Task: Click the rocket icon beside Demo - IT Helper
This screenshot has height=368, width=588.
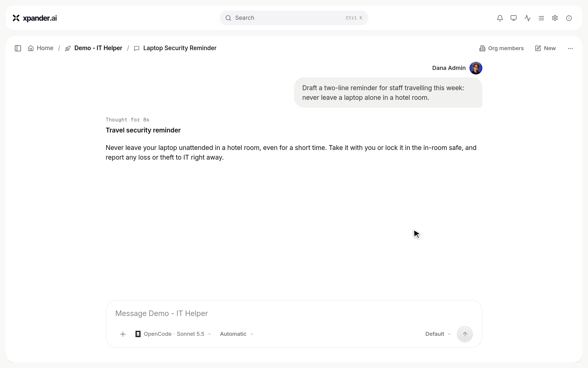Action: (68, 49)
